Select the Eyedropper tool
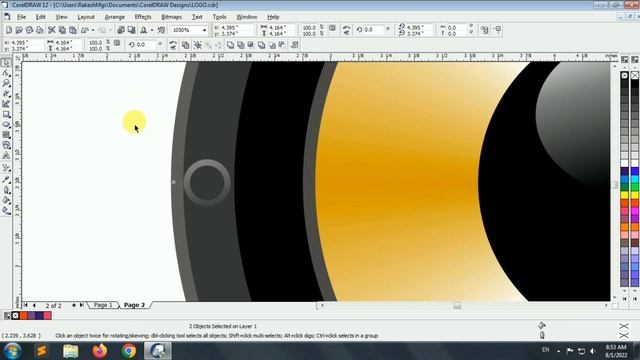 click(x=6, y=180)
